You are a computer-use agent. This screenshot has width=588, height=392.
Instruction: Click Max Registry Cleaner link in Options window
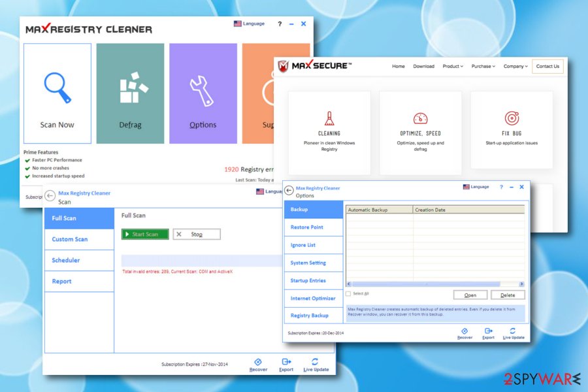(318, 188)
